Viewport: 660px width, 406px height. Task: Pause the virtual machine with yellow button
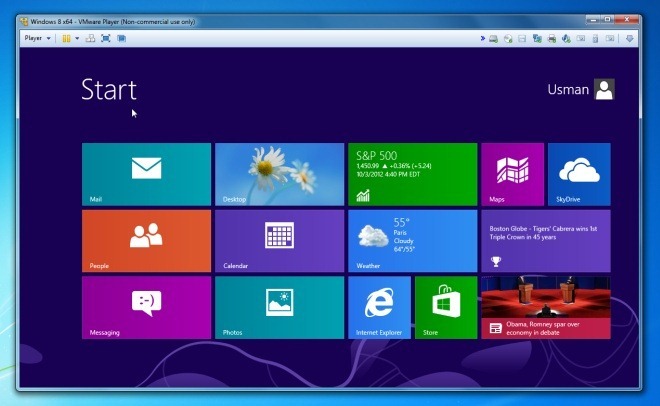66,38
